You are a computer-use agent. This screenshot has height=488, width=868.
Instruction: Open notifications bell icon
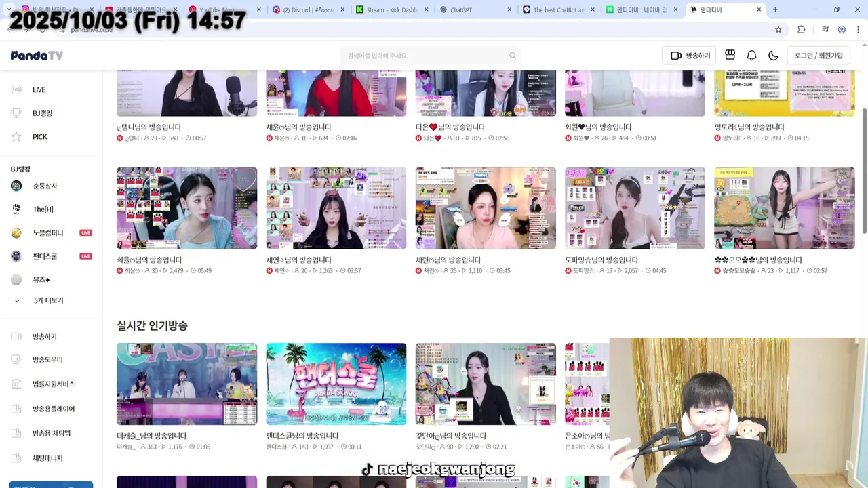752,56
